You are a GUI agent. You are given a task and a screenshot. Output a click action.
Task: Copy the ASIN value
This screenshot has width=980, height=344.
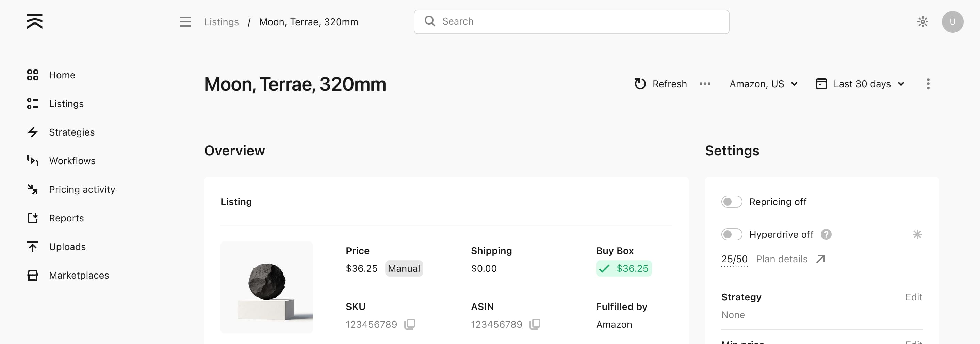pyautogui.click(x=535, y=324)
